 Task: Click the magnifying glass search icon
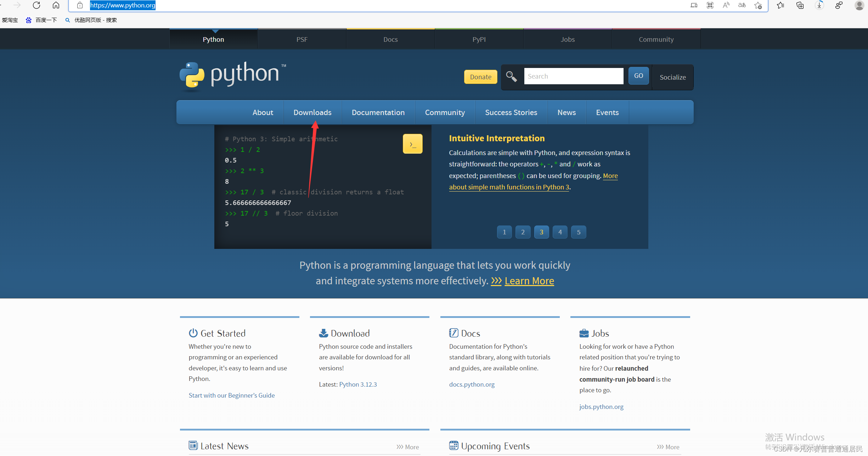pyautogui.click(x=511, y=76)
